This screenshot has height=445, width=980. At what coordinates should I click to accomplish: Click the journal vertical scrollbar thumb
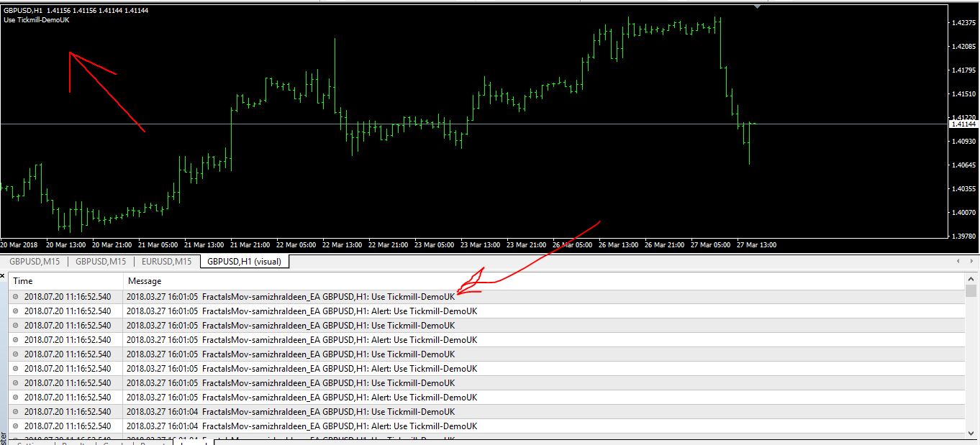tap(971, 290)
